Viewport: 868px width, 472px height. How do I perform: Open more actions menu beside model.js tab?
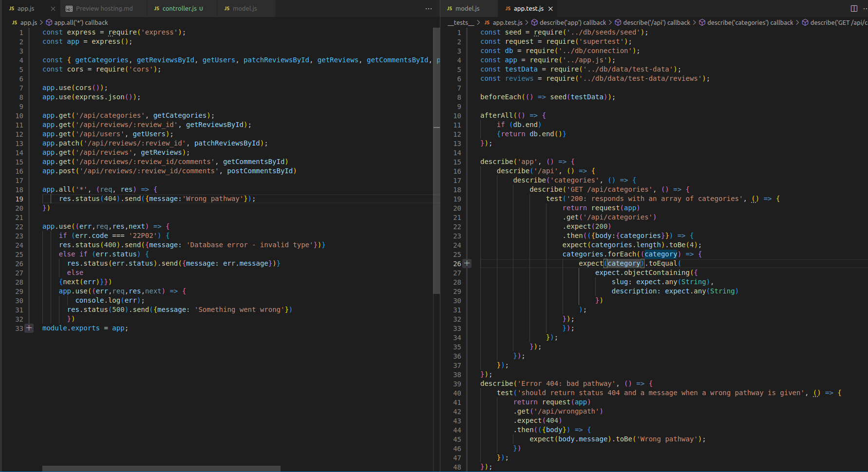click(428, 8)
